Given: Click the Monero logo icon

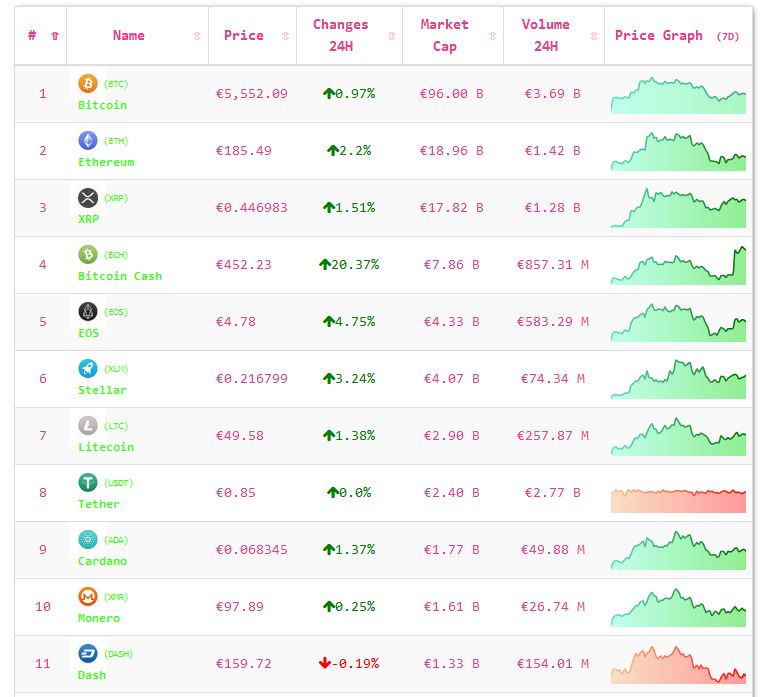Looking at the screenshot, I should coord(87,597).
